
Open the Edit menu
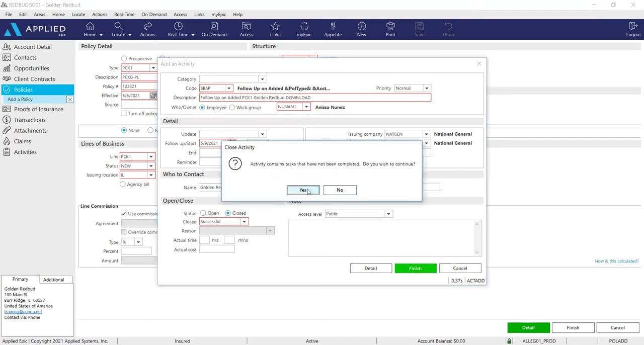coord(23,15)
